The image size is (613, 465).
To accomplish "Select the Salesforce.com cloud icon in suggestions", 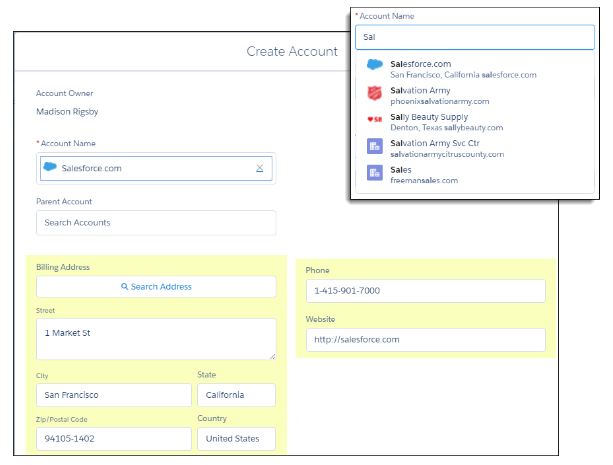I will [x=375, y=65].
